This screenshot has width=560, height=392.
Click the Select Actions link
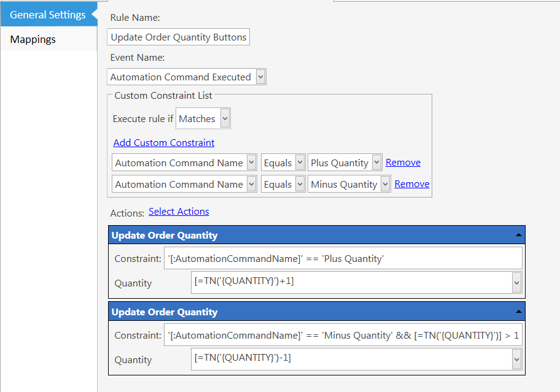(x=179, y=212)
